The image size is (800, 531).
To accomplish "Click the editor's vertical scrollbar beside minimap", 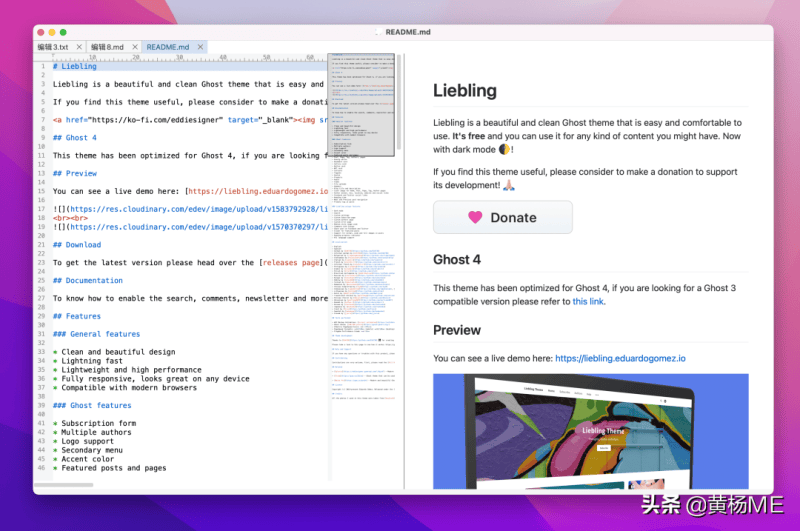I will pos(398,100).
